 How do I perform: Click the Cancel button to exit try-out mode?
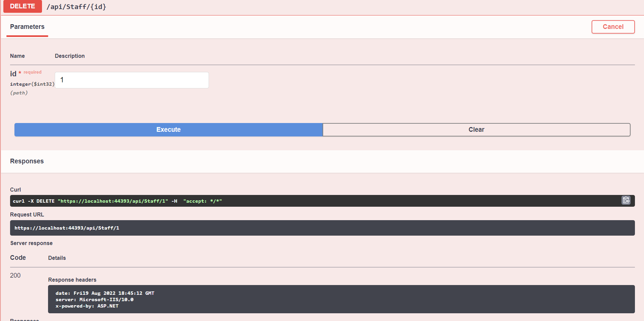[x=613, y=27]
